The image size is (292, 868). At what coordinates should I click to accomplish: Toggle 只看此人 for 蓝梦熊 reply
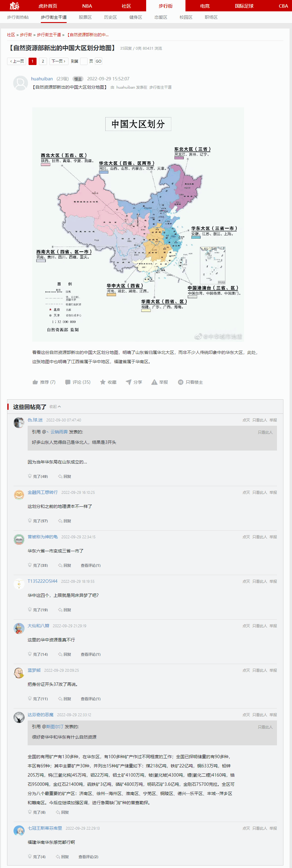pyautogui.click(x=260, y=670)
